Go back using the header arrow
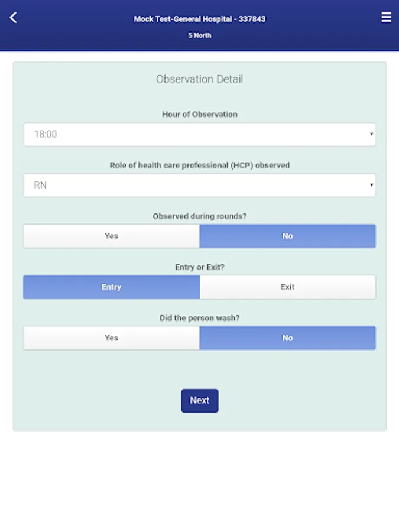 click(13, 18)
